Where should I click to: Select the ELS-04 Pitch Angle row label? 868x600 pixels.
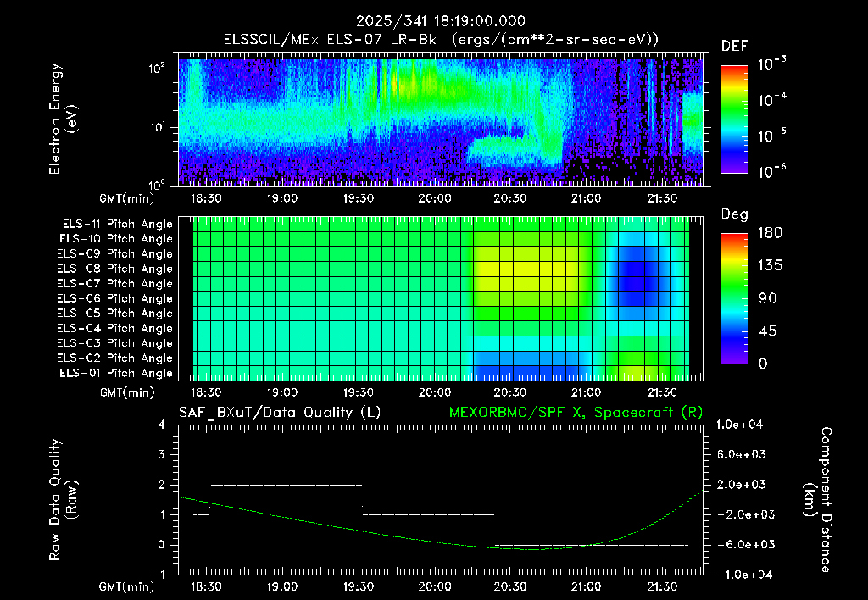coord(114,328)
